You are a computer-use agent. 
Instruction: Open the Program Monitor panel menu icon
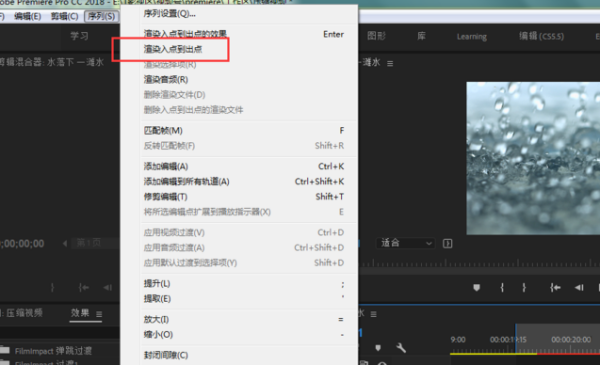pyautogui.click(x=390, y=64)
